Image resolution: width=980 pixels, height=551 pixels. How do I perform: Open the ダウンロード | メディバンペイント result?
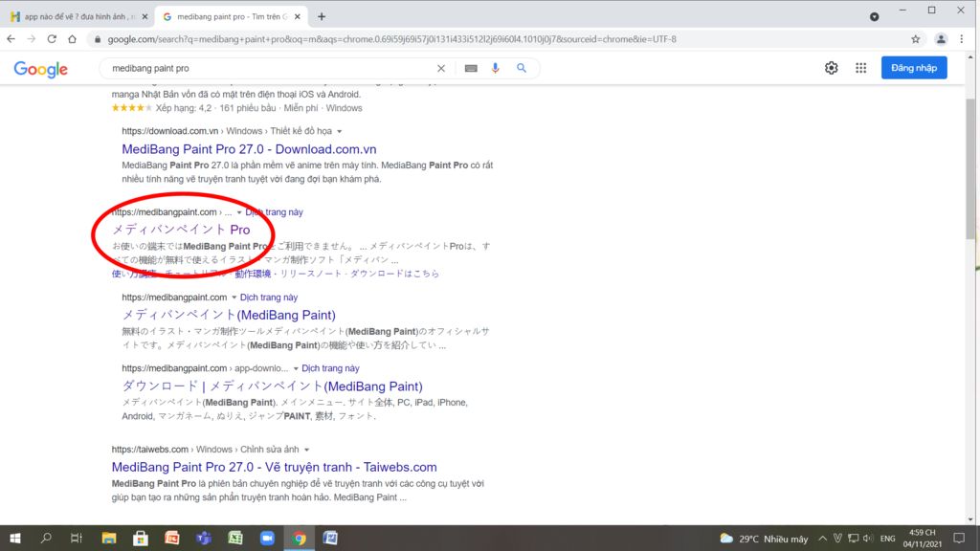(x=272, y=386)
